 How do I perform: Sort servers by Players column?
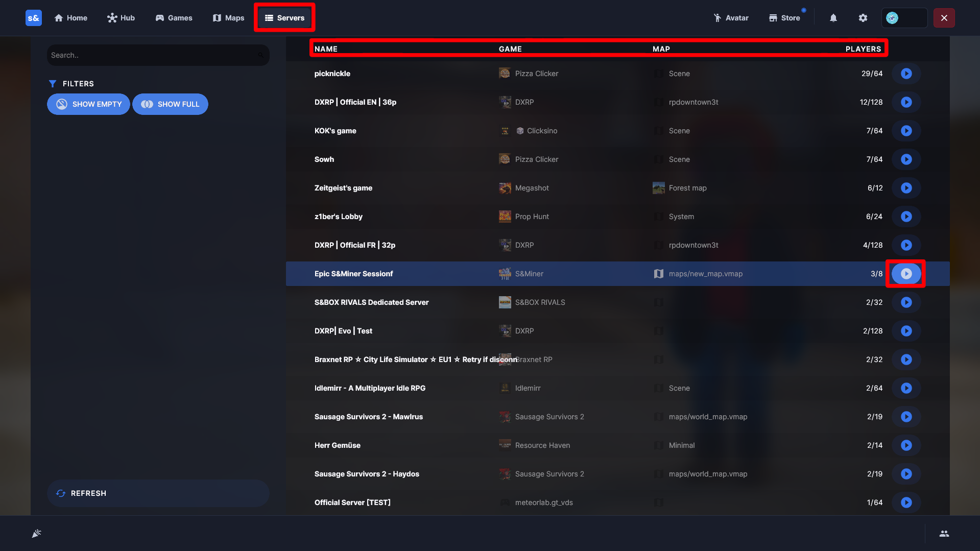click(x=863, y=49)
